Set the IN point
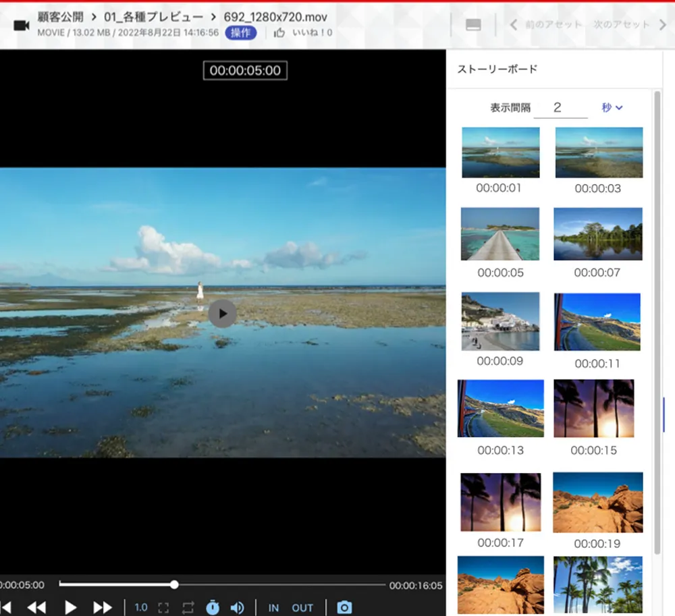This screenshot has height=616, width=675. 273,608
